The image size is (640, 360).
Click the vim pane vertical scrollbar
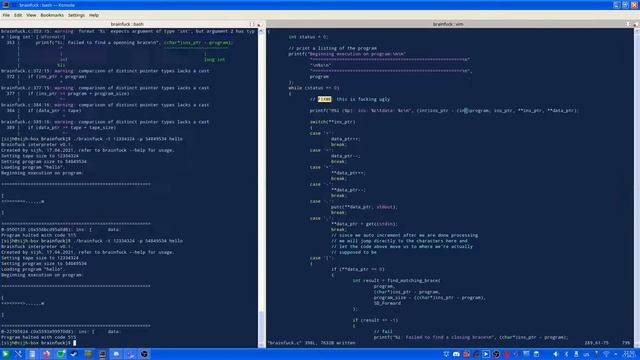(637, 188)
